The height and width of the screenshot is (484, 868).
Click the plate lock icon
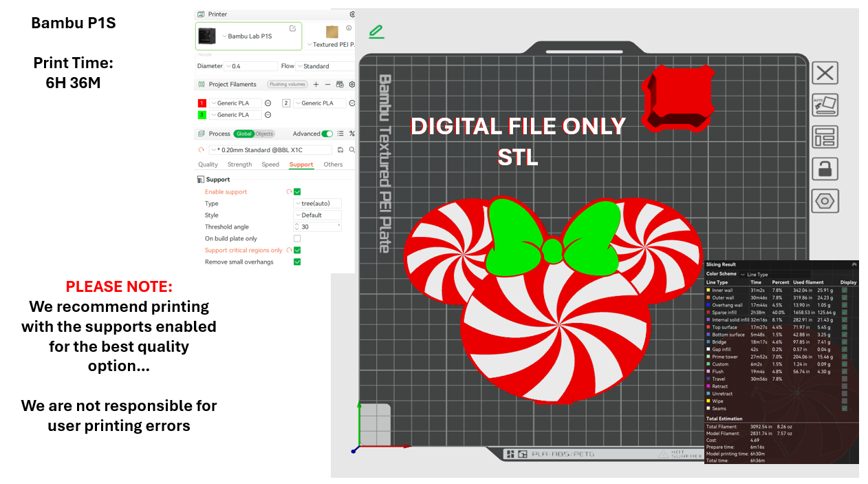(x=825, y=169)
